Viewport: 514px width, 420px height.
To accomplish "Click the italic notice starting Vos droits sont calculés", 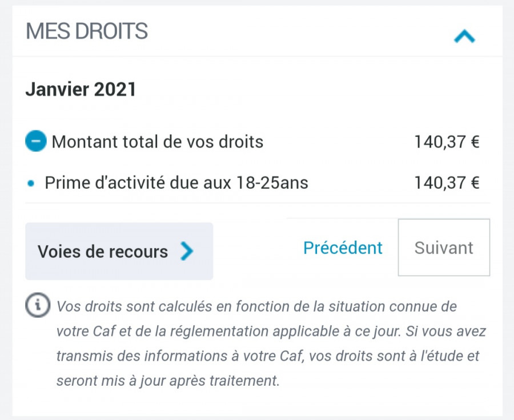I will (x=271, y=344).
